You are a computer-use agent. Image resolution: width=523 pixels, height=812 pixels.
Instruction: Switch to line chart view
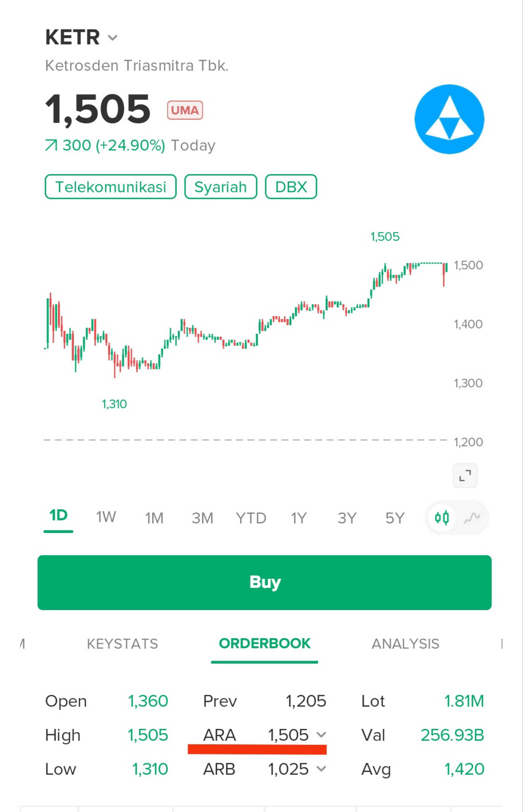pos(472,518)
